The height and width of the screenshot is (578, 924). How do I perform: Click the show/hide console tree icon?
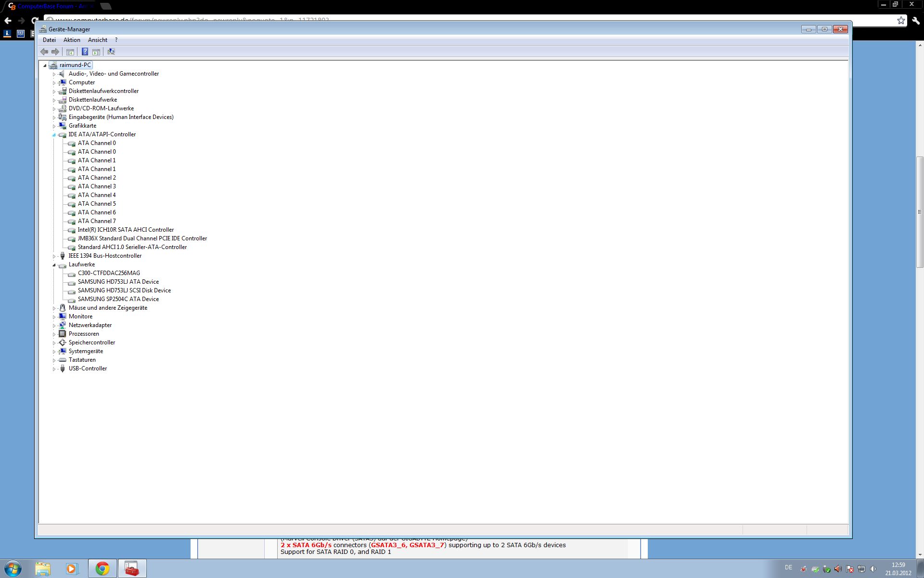tap(70, 52)
